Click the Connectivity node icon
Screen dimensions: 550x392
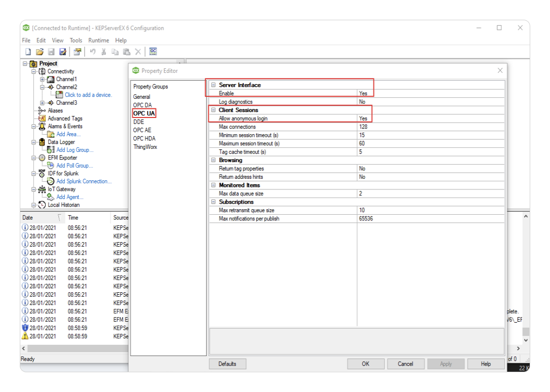(42, 71)
